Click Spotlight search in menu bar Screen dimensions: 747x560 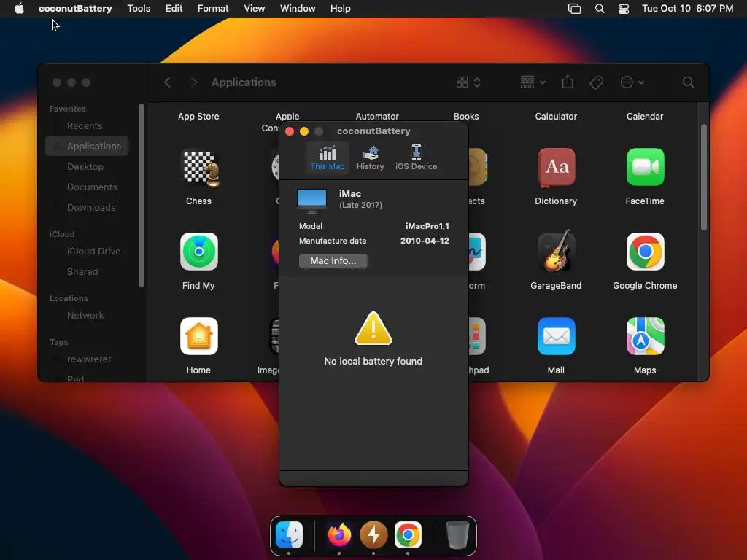(x=600, y=9)
